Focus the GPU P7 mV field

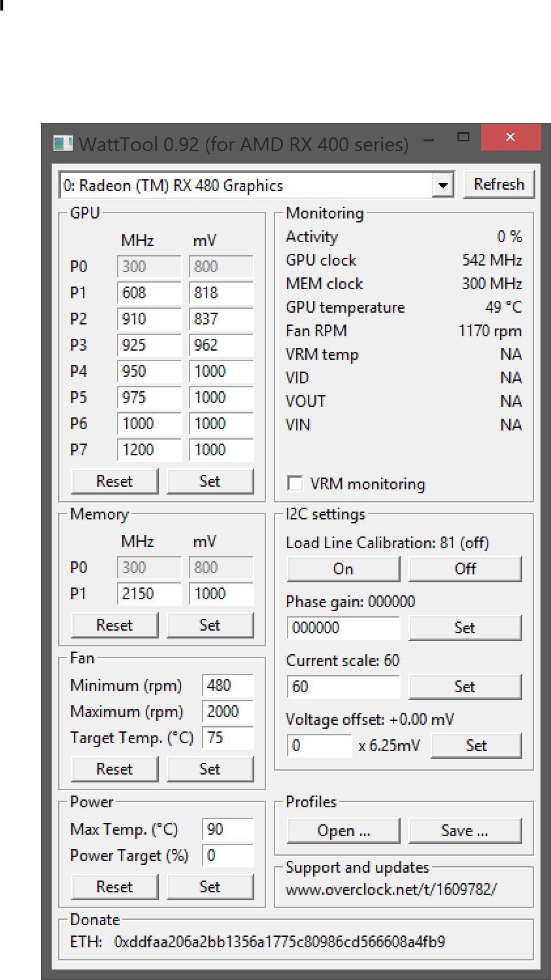221,449
